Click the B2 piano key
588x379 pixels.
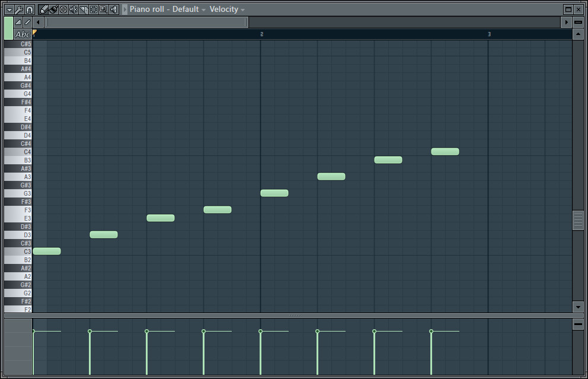pyautogui.click(x=18, y=260)
